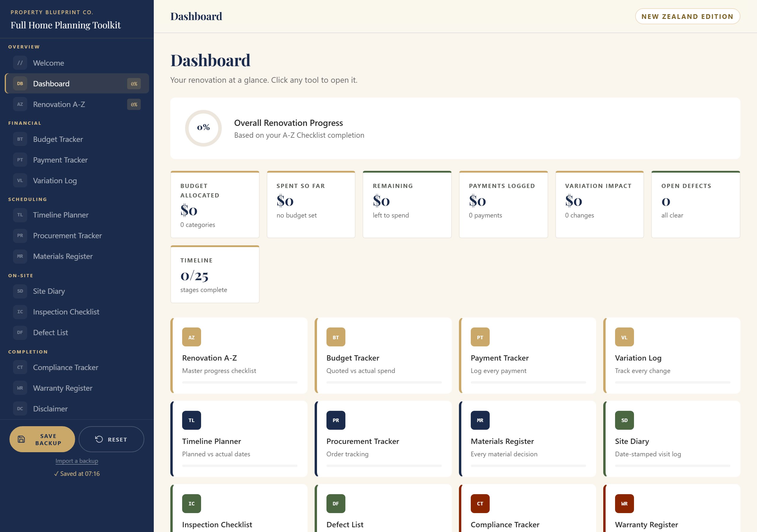Click the green SD tile icon
Image resolution: width=757 pixels, height=532 pixels.
pyautogui.click(x=625, y=420)
